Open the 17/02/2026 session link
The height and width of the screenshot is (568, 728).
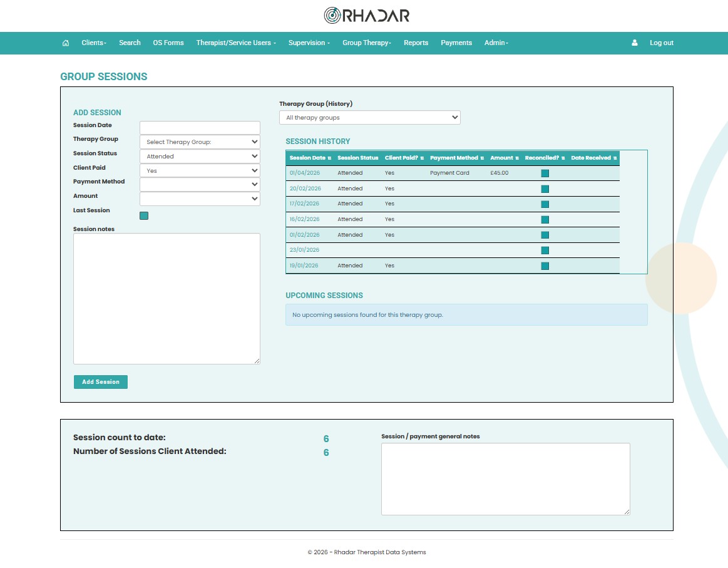(x=304, y=204)
